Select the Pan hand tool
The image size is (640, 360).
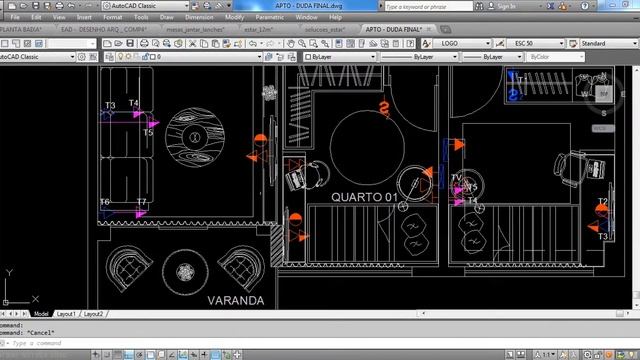coord(290,43)
